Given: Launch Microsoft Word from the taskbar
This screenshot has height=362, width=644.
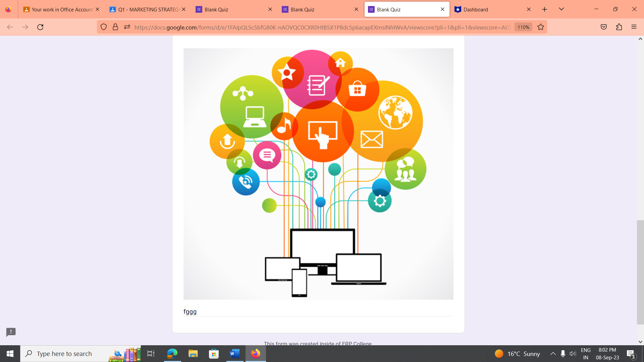Looking at the screenshot, I should 234,354.
